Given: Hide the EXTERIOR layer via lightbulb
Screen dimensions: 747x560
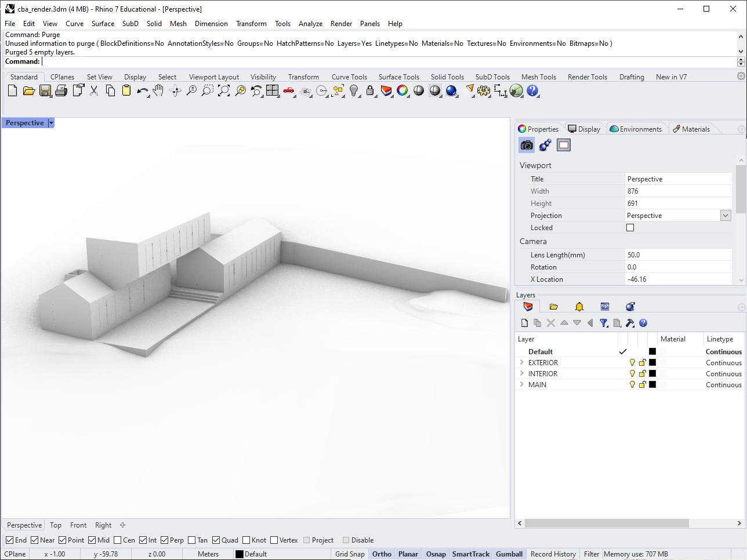Looking at the screenshot, I should pyautogui.click(x=632, y=363).
